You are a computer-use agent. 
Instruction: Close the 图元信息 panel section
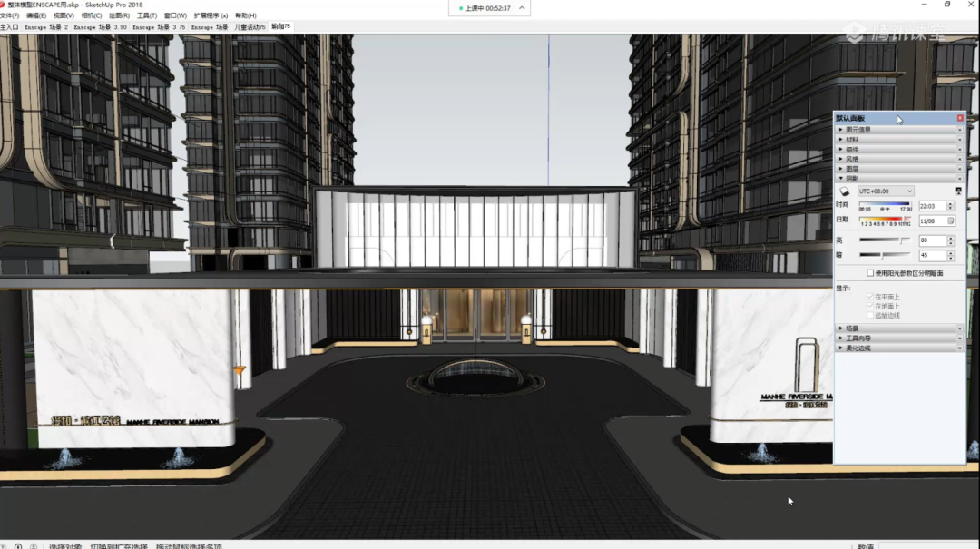click(960, 130)
